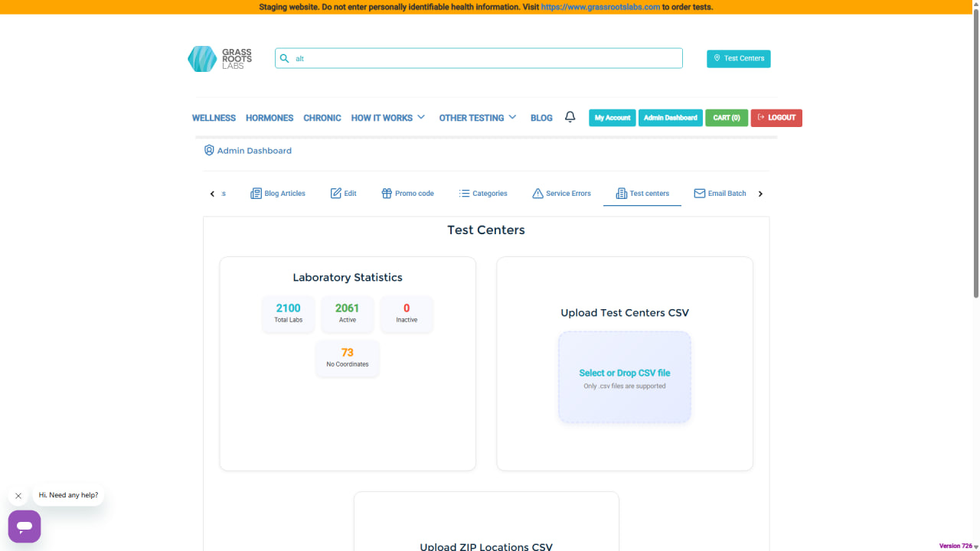
Task: Click the 'Hi. Need any help?' message
Action: coord(69,495)
